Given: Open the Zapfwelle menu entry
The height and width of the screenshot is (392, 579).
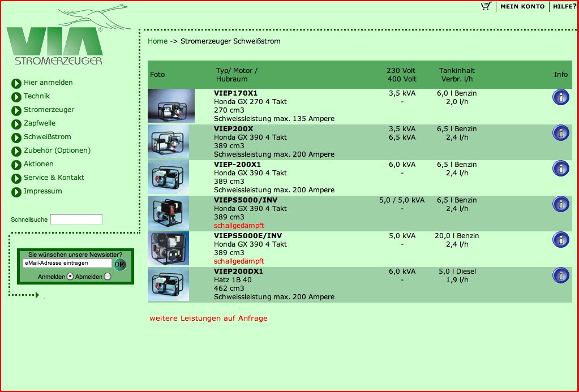Looking at the screenshot, I should (40, 123).
